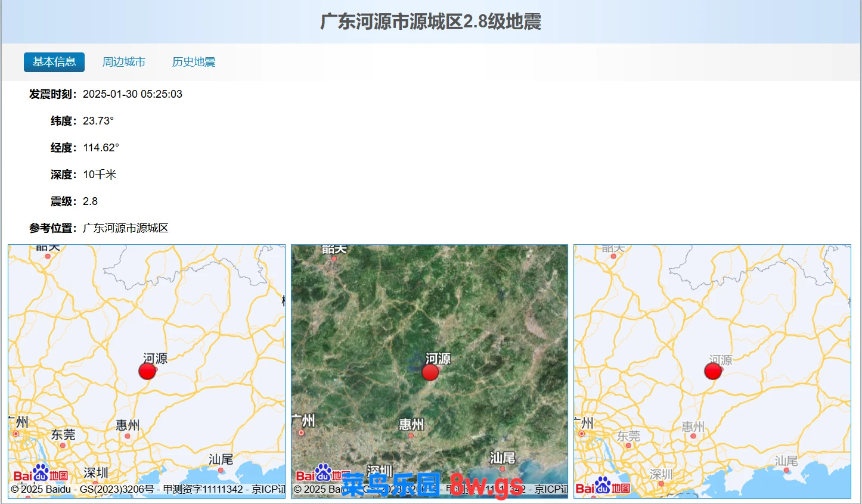Click the Baidu logo on the right map
The height and width of the screenshot is (504, 862).
(603, 486)
